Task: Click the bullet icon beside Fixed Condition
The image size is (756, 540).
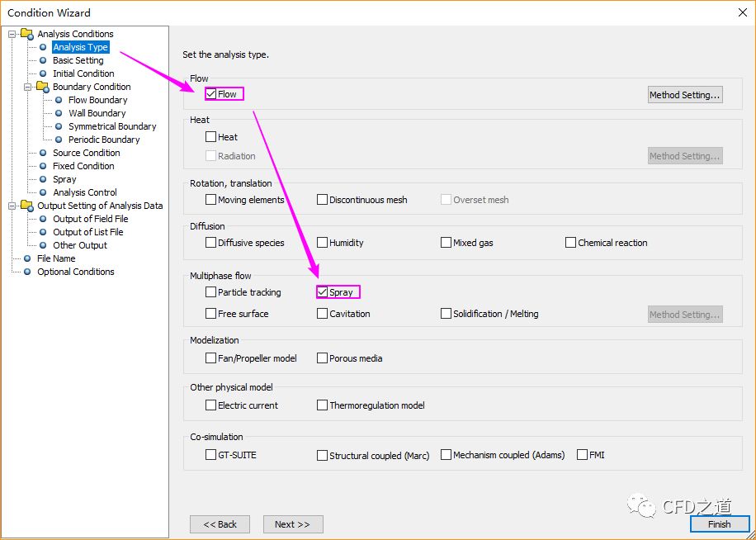Action: [43, 166]
